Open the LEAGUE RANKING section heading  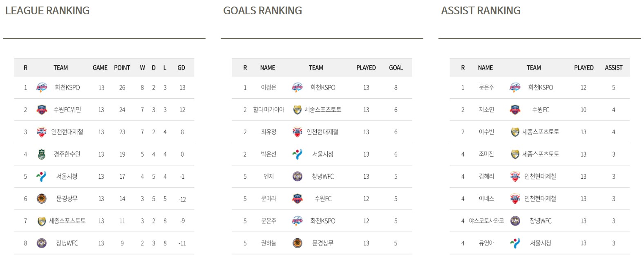click(47, 11)
